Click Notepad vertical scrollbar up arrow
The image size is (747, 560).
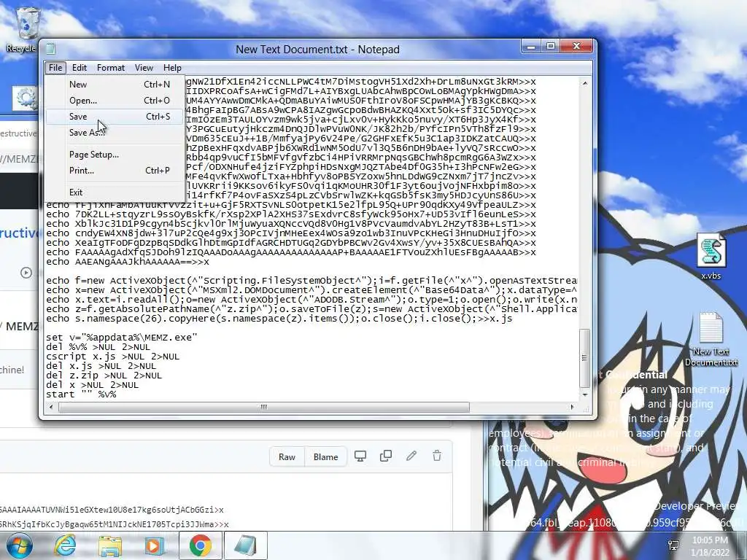[x=585, y=83]
